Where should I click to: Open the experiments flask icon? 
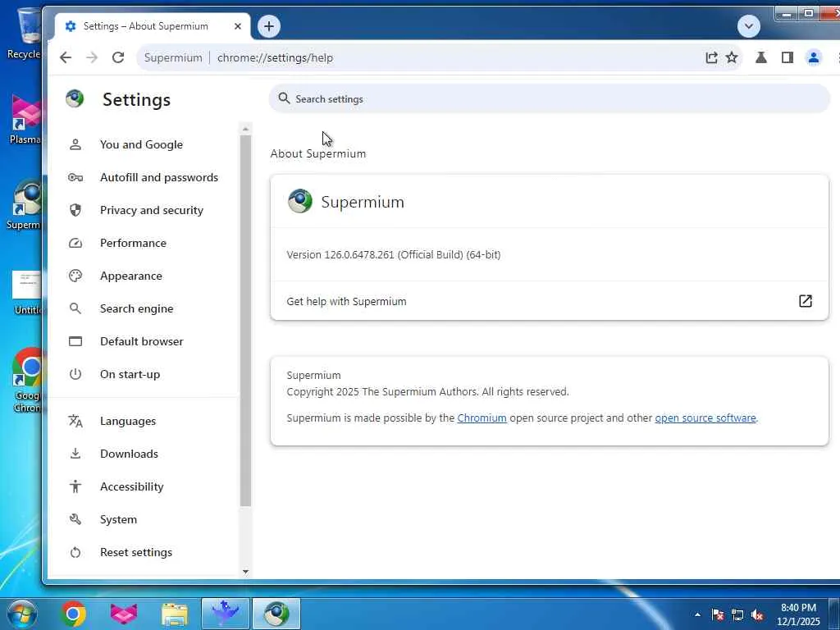click(760, 57)
